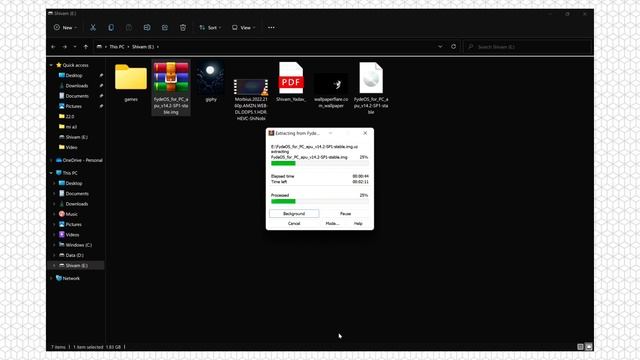Open Documents under Quick access
Screen dimensions: 640x360
point(77,96)
